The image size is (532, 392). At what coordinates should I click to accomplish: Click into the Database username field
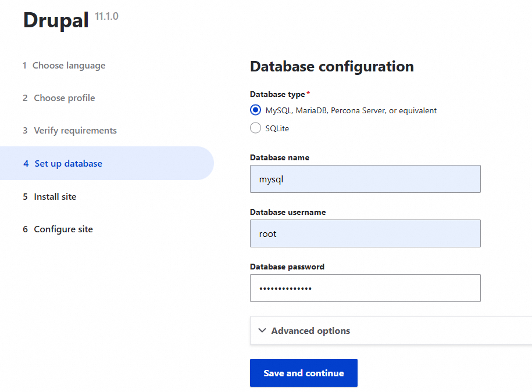(x=365, y=233)
